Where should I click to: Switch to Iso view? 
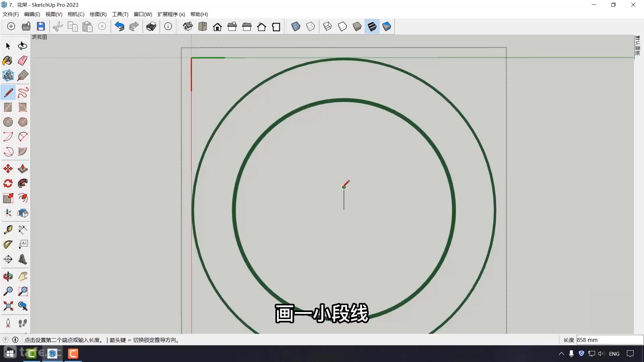pyautogui.click(x=188, y=26)
